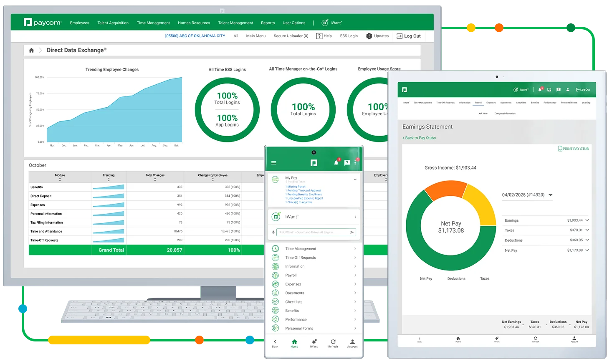Collapse the My Pay pending tasks card
Viewport: 612px width, 364px height.
pos(355,179)
